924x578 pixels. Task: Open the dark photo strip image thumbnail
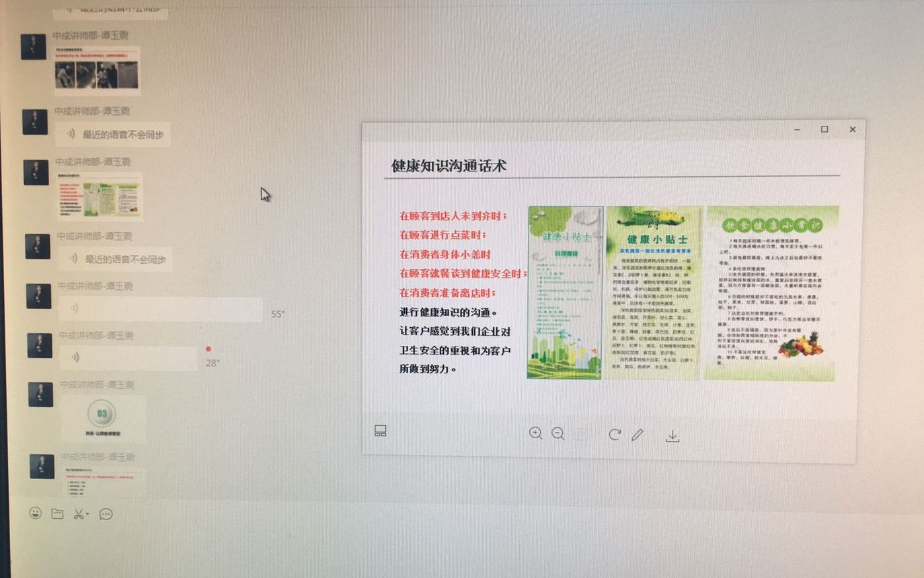[98, 71]
